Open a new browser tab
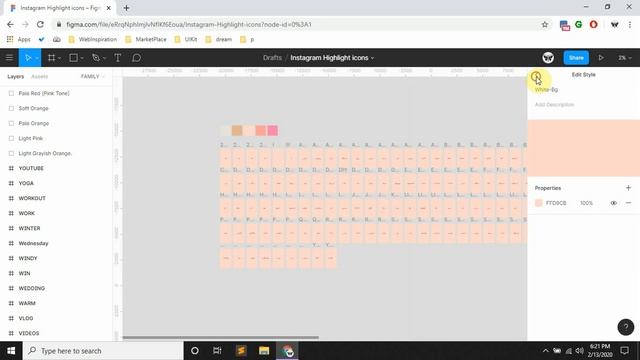 (126, 8)
